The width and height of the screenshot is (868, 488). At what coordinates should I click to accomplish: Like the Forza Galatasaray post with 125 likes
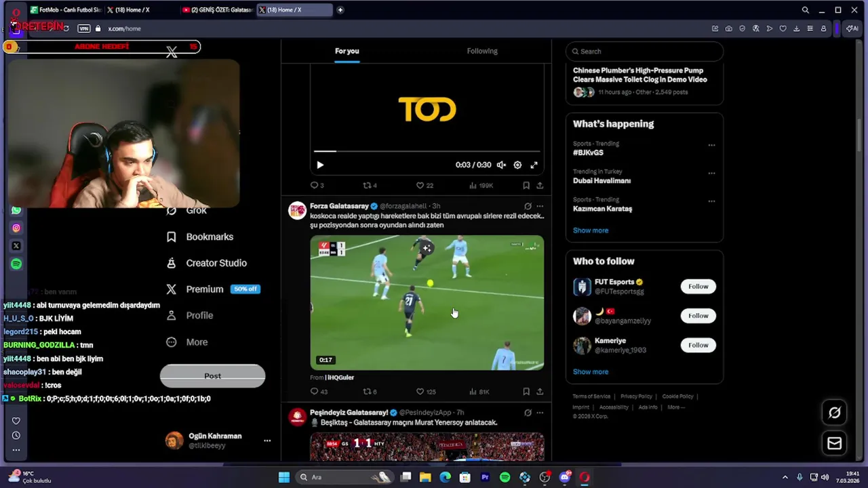[426, 391]
